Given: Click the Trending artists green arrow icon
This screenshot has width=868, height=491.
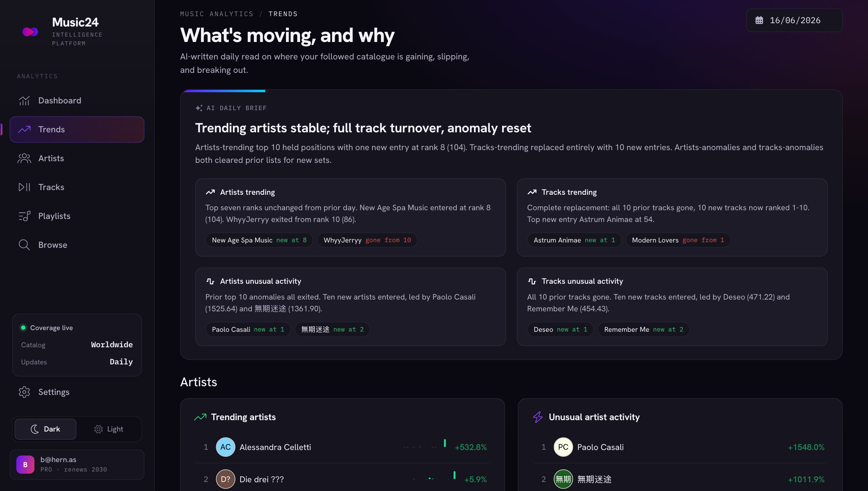Looking at the screenshot, I should tap(200, 417).
